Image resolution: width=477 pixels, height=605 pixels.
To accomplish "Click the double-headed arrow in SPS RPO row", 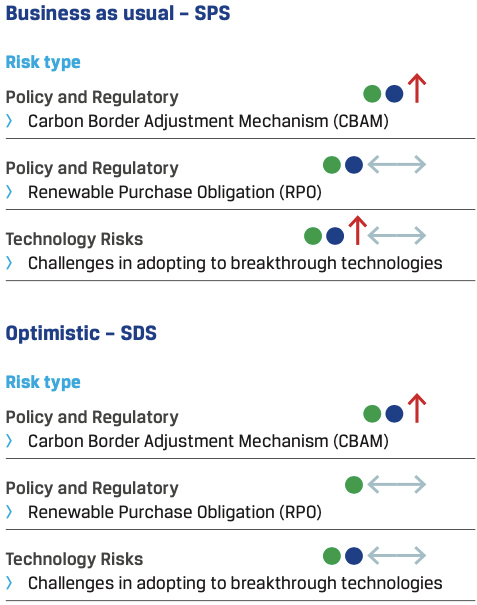I will tap(396, 165).
